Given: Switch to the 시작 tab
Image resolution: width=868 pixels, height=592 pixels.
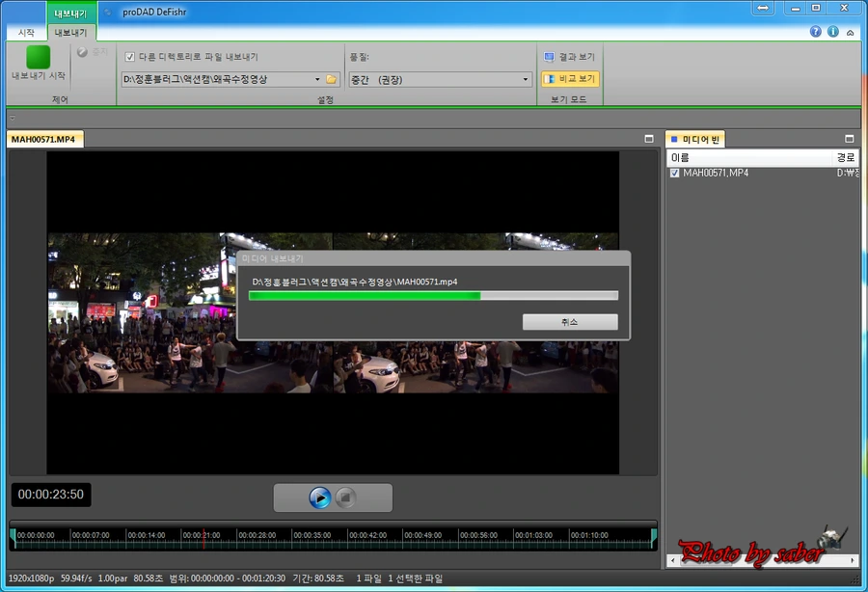Looking at the screenshot, I should [26, 33].
